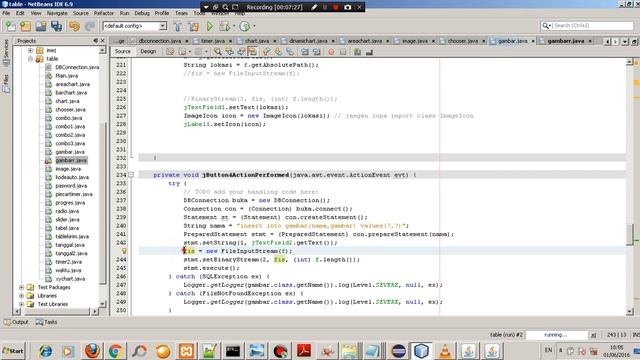Switch to the chooser.java editor tab
640x360 pixels.
(x=462, y=41)
